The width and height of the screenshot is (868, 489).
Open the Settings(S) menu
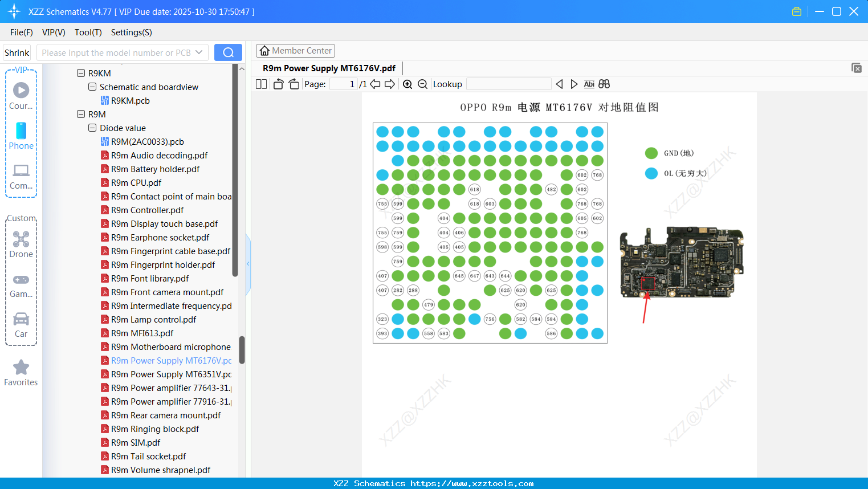132,32
